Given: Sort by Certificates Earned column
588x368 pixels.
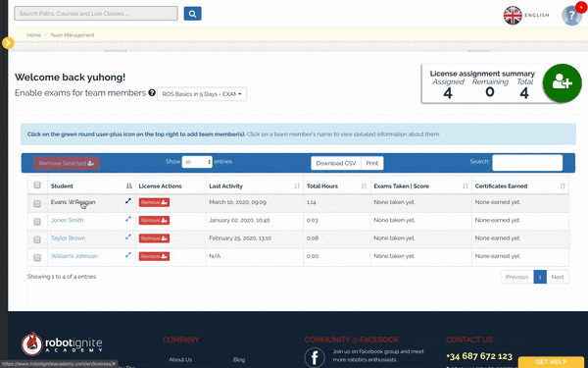Looking at the screenshot, I should point(520,185).
